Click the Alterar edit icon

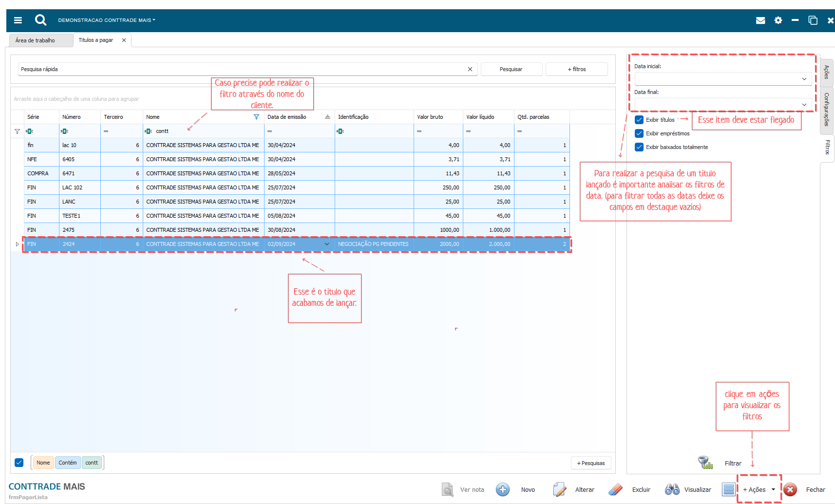[559, 489]
